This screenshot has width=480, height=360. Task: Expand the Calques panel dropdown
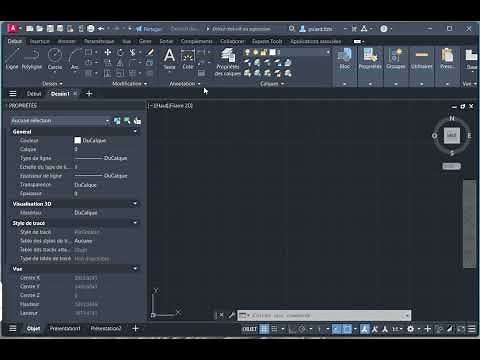(x=272, y=84)
